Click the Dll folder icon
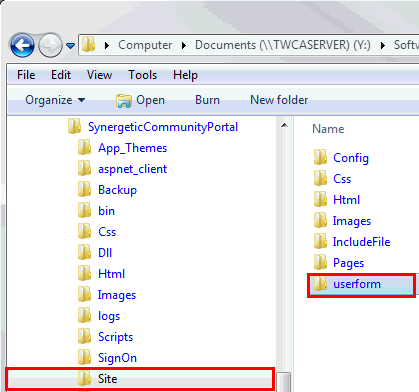The image size is (419, 392). (84, 253)
